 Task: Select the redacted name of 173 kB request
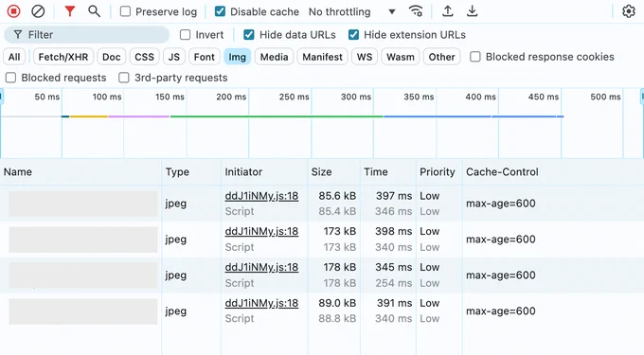pos(83,240)
